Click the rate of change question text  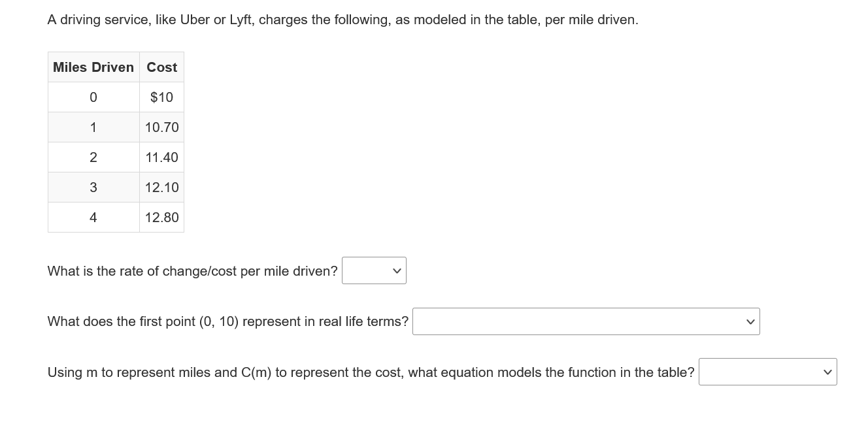coord(192,270)
